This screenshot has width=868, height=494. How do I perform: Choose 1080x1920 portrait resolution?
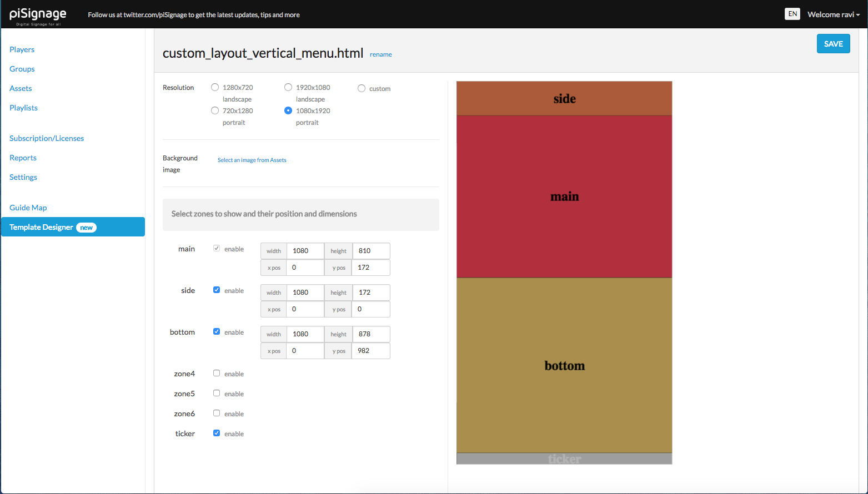[288, 110]
